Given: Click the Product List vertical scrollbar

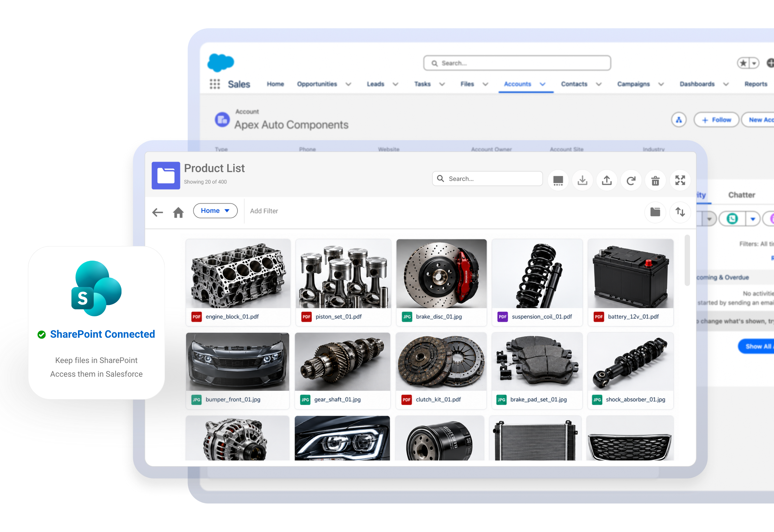Looking at the screenshot, I should pyautogui.click(x=687, y=260).
